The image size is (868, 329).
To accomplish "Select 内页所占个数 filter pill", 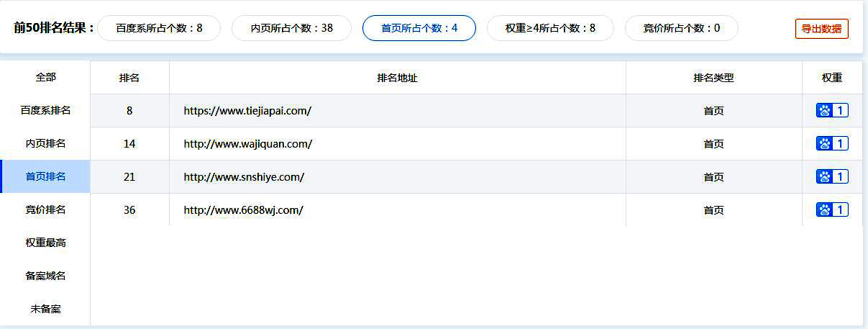I will click(291, 28).
